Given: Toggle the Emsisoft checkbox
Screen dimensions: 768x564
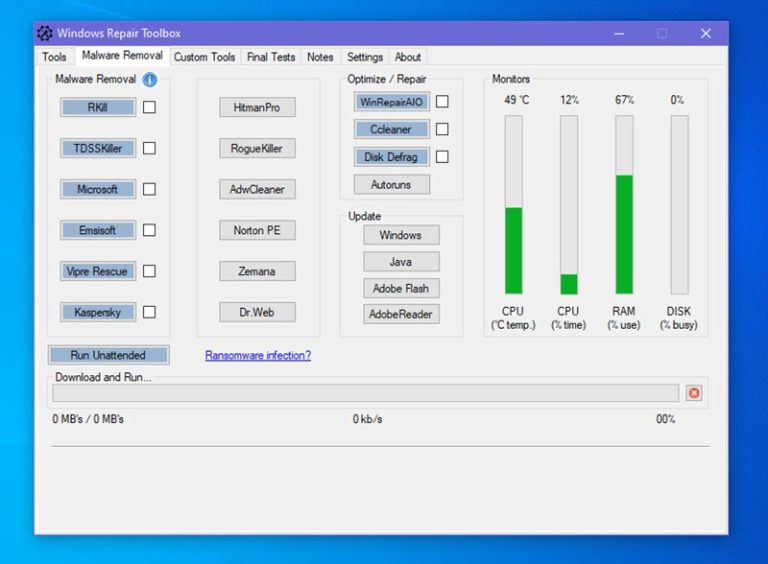Looking at the screenshot, I should click(149, 230).
